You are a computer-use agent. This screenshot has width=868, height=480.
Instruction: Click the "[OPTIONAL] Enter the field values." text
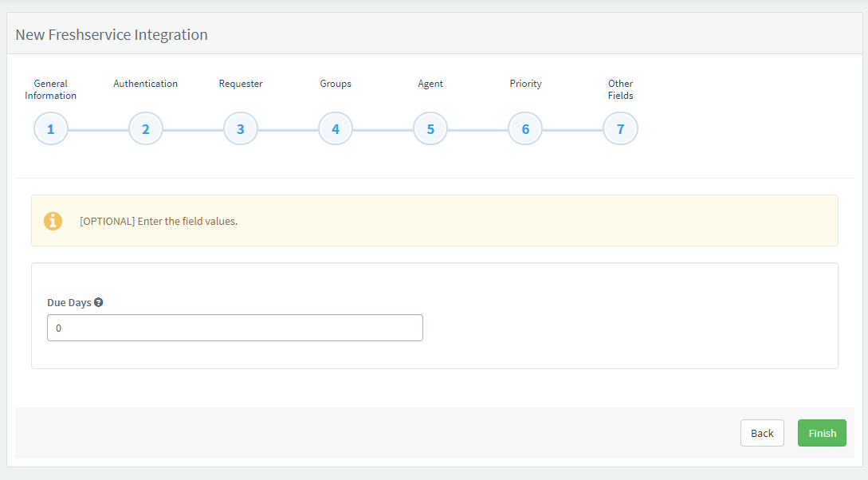[x=159, y=221]
